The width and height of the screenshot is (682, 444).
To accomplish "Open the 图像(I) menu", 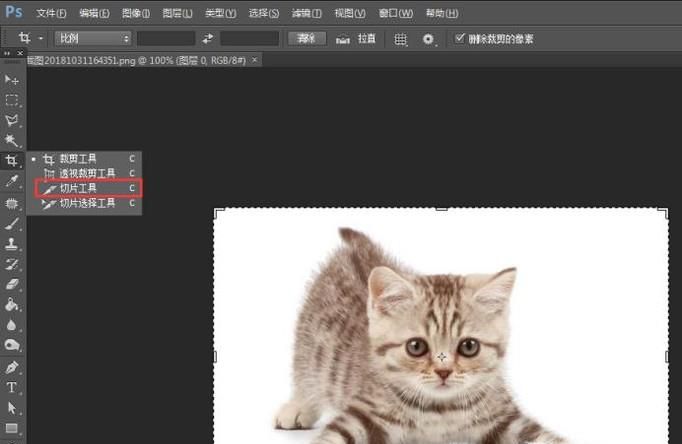I will tap(135, 13).
